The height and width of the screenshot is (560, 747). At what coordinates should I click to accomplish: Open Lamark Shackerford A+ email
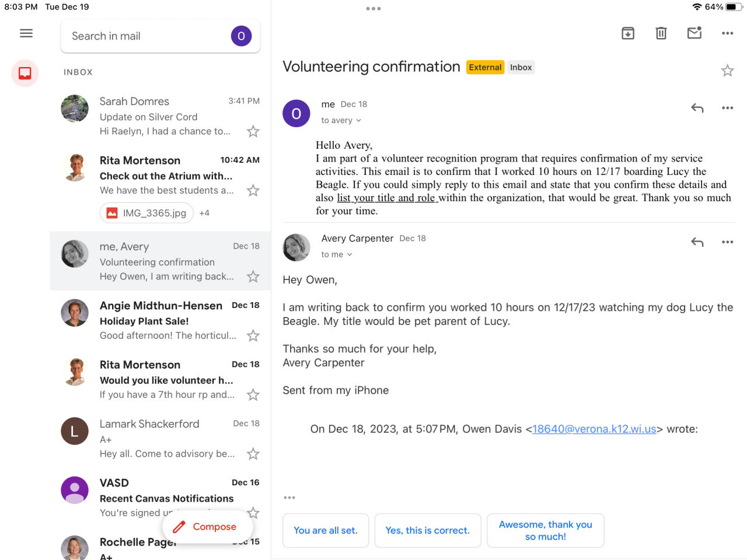tap(160, 438)
